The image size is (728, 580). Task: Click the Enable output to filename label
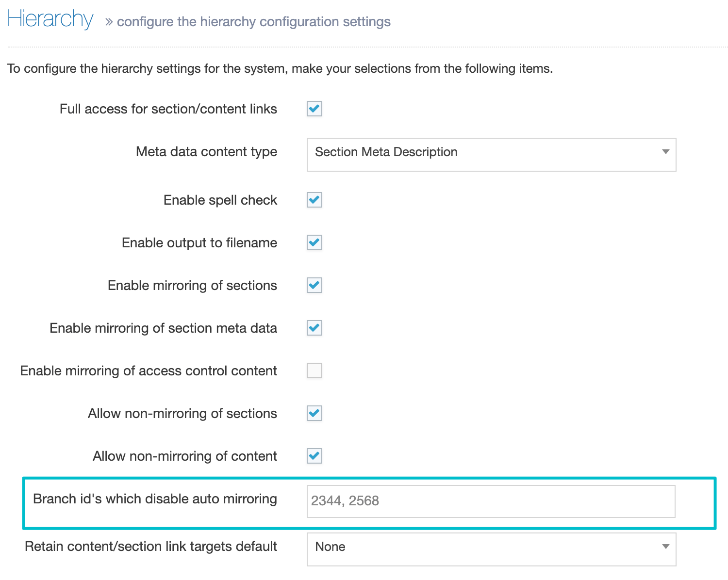pyautogui.click(x=199, y=242)
